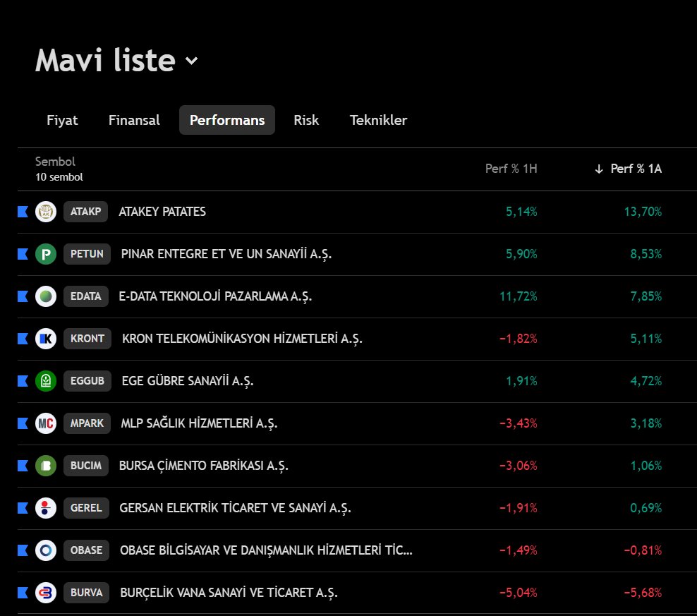Click the 11,72% weekly value for EDATA
This screenshot has height=616, width=697.
coord(519,296)
